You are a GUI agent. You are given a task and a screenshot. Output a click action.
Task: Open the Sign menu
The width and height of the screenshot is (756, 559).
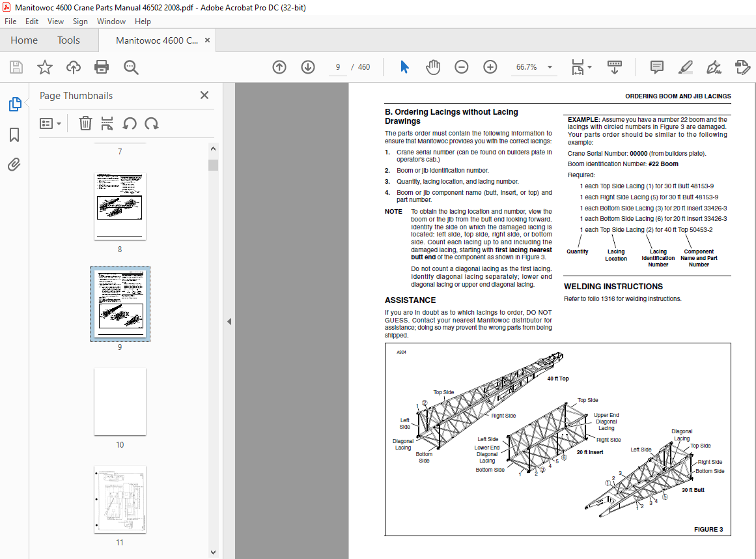(80, 21)
